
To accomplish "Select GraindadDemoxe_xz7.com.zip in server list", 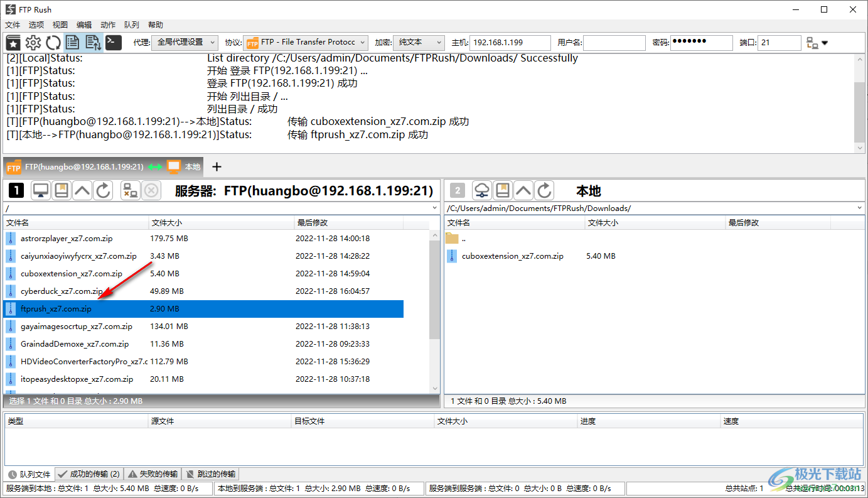I will pos(203,344).
